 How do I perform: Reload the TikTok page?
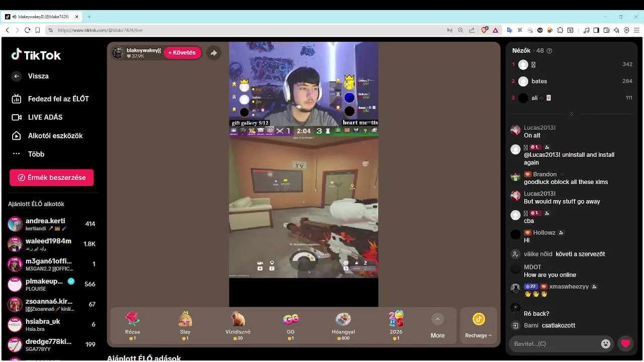click(27, 30)
